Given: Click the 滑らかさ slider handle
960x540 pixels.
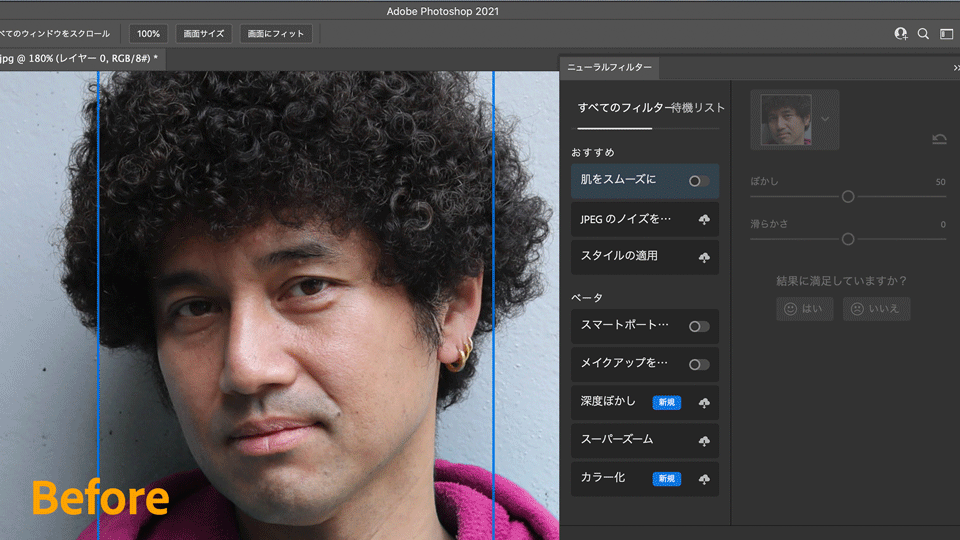Looking at the screenshot, I should click(848, 239).
